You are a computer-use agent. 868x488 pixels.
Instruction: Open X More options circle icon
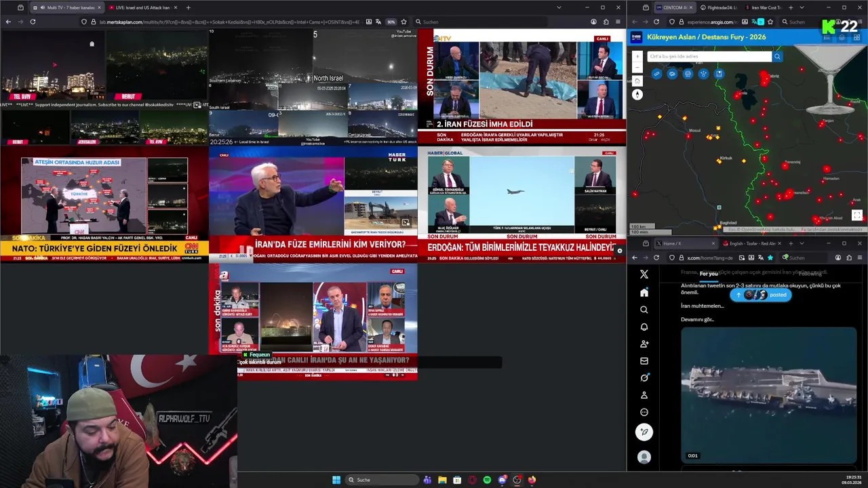pyautogui.click(x=644, y=412)
